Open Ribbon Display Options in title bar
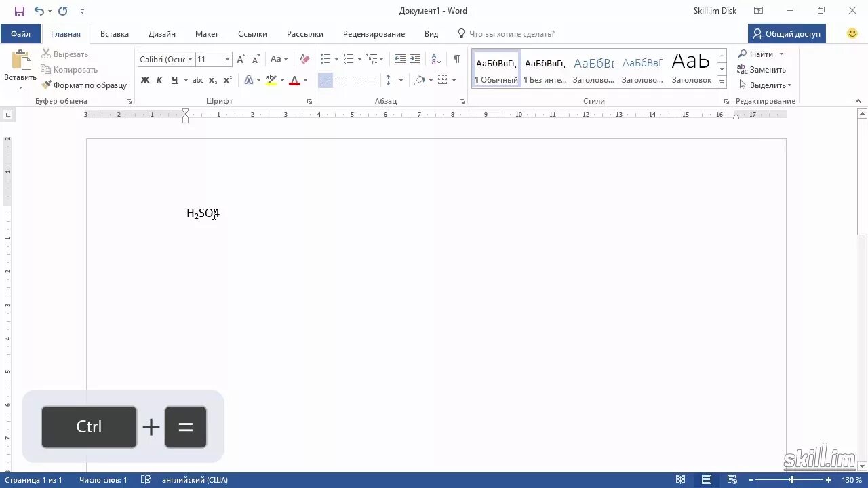868x488 pixels. [759, 11]
